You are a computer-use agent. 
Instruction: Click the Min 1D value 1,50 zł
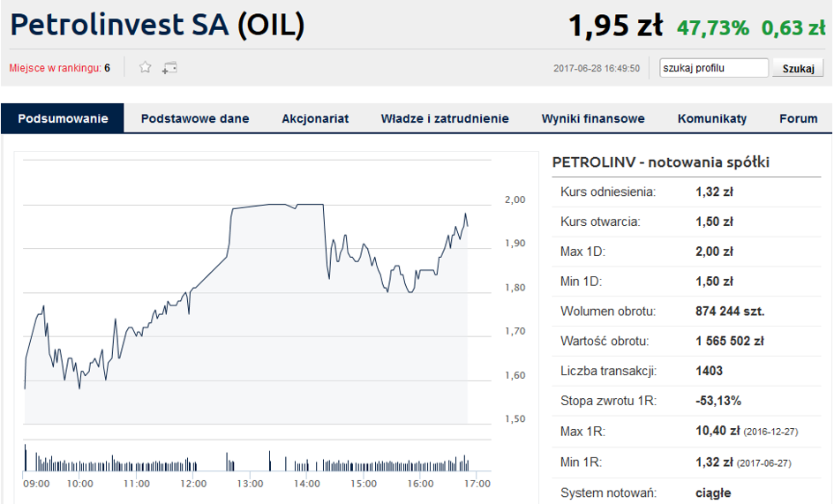point(714,281)
